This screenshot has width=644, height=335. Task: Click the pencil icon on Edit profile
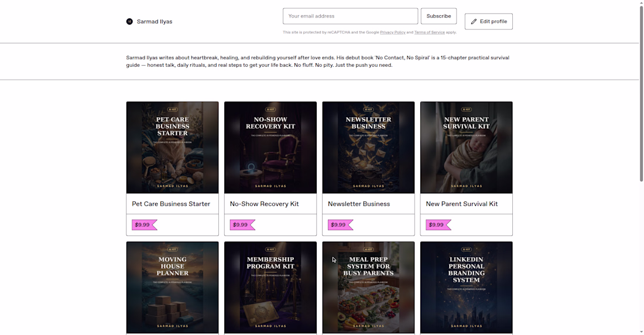pyautogui.click(x=474, y=21)
